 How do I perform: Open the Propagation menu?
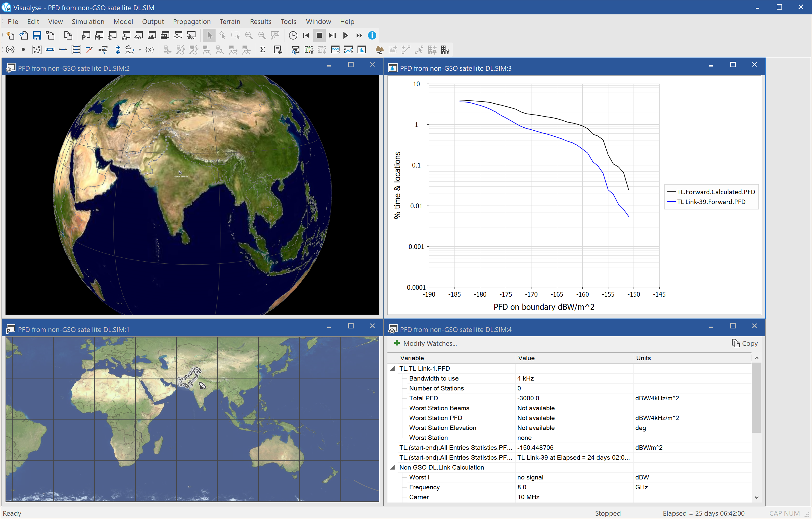tap(190, 22)
